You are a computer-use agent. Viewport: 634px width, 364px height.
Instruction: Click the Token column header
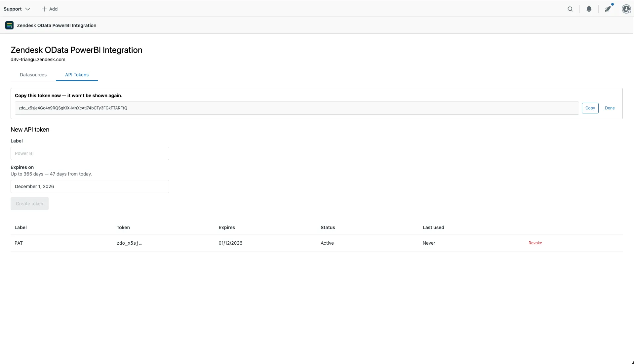point(123,227)
